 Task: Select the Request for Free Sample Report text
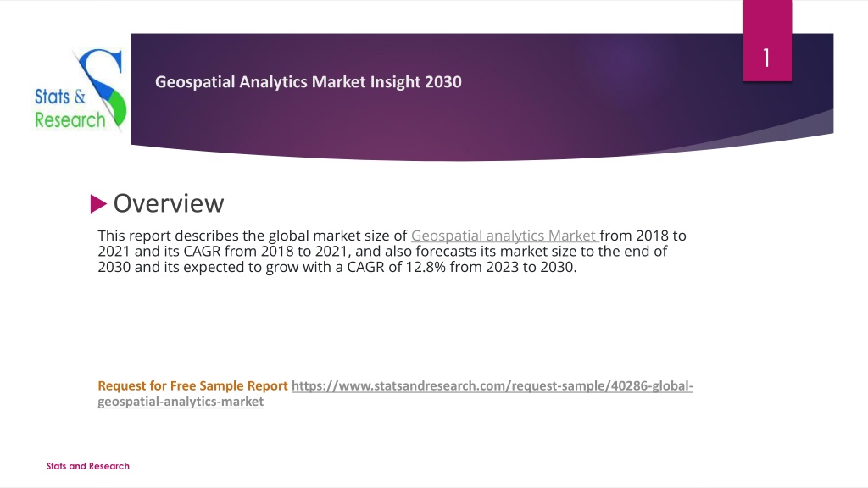(192, 385)
